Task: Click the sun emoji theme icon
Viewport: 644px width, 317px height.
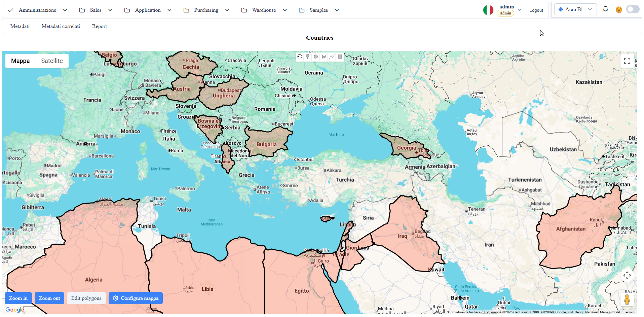Action: pyautogui.click(x=619, y=10)
